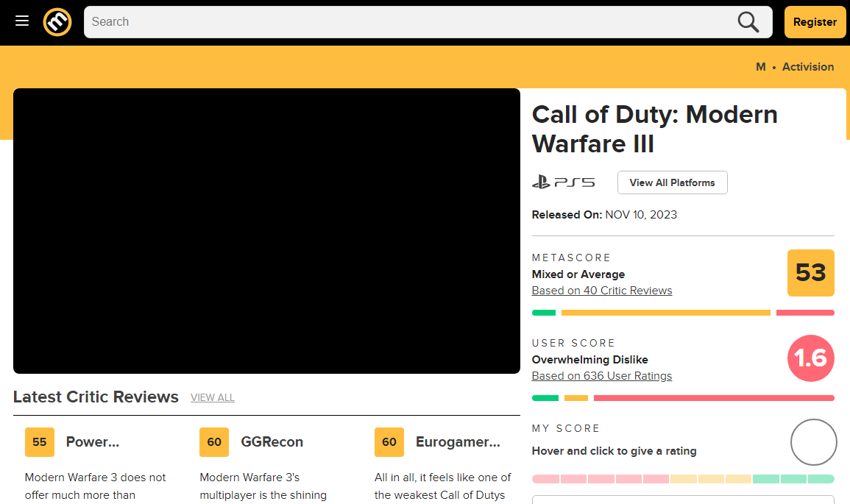This screenshot has width=850, height=504.
Task: Click the empty My Score circle
Action: tap(813, 442)
